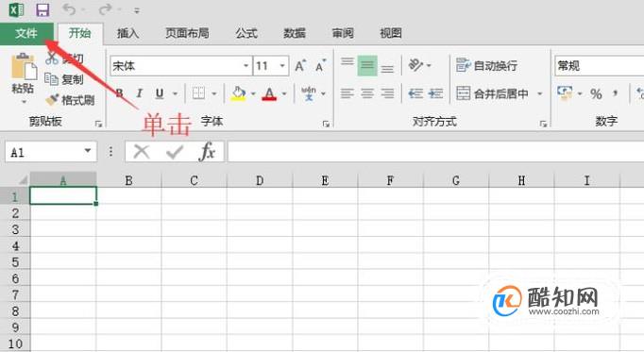
Task: Click the percent style icon
Action: [x=596, y=94]
